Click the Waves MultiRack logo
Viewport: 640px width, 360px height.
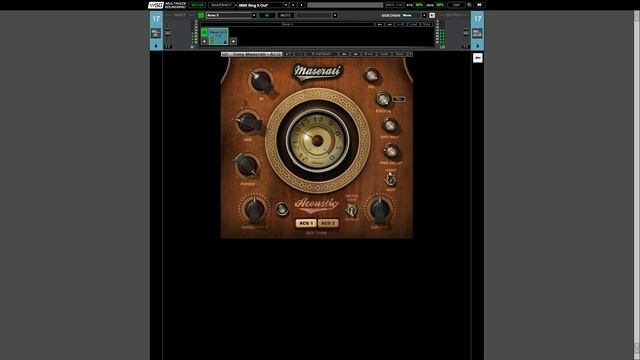click(156, 5)
